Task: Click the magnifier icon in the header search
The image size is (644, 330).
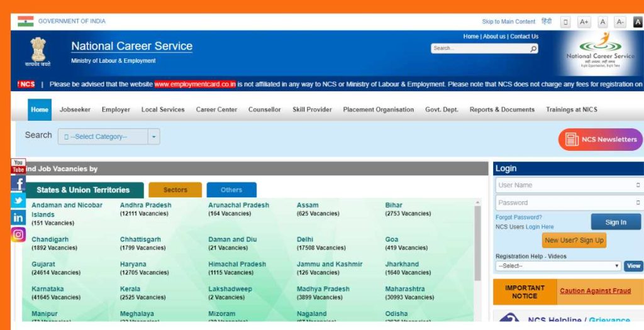Action: click(x=533, y=48)
